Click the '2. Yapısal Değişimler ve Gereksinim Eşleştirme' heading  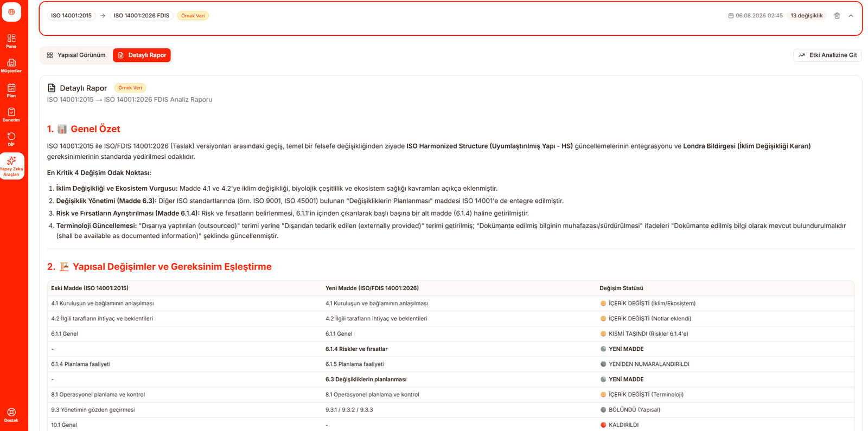click(159, 267)
